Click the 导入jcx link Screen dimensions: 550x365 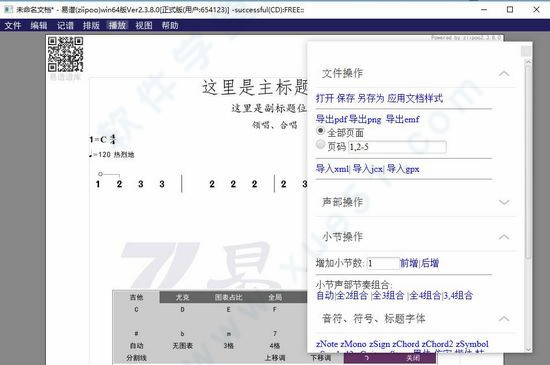coord(368,169)
